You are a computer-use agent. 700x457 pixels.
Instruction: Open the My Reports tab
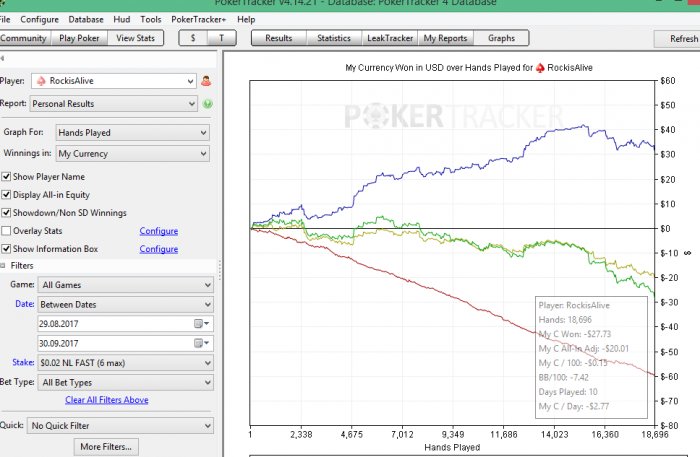click(445, 38)
